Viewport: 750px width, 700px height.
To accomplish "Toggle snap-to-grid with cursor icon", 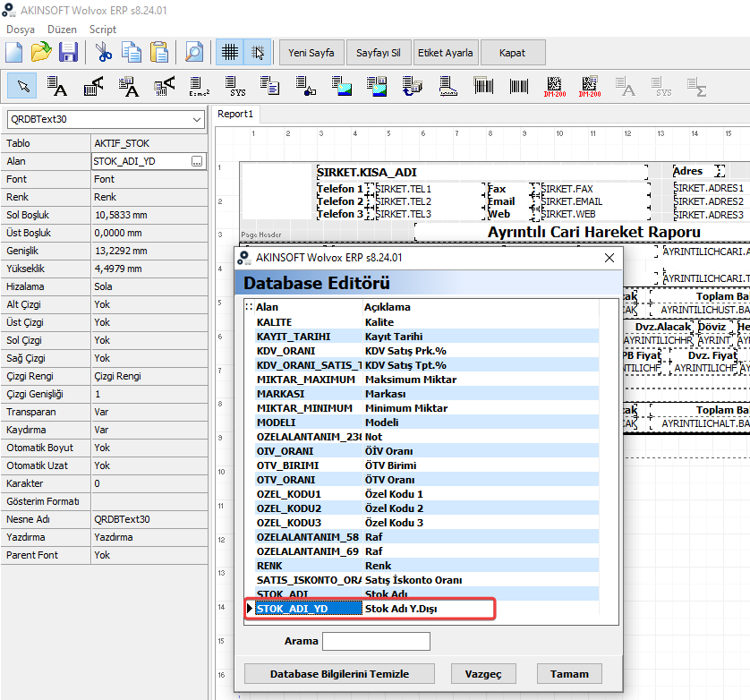I will (258, 52).
